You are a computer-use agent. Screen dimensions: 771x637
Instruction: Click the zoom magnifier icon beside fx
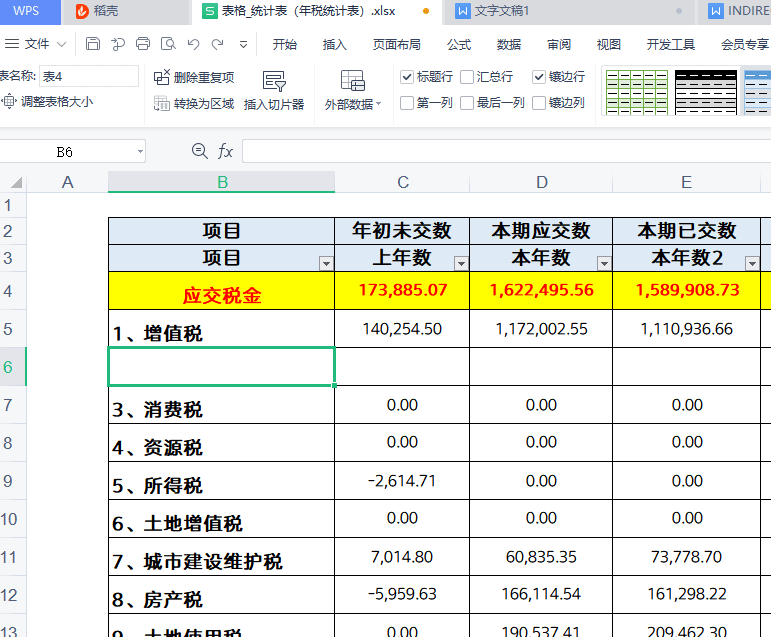[x=199, y=151]
